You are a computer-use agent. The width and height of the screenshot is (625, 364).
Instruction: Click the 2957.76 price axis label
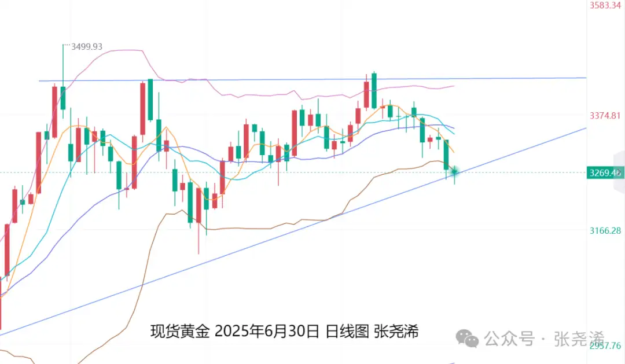click(x=605, y=345)
